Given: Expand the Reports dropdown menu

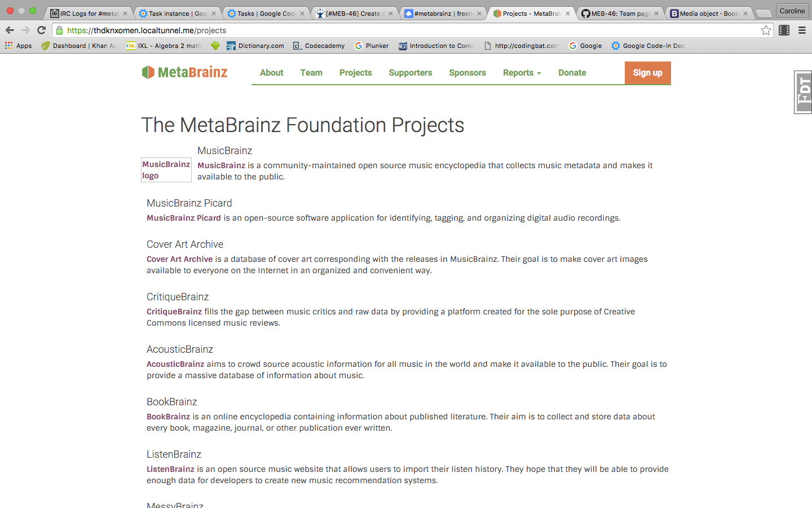Looking at the screenshot, I should click(522, 73).
